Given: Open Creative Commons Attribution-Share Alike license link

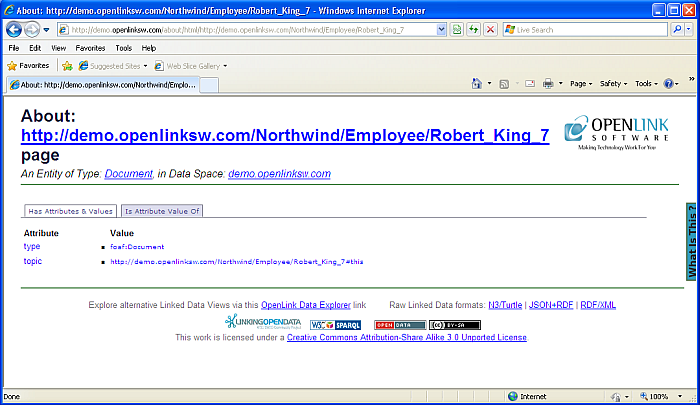Looking at the screenshot, I should tap(407, 338).
